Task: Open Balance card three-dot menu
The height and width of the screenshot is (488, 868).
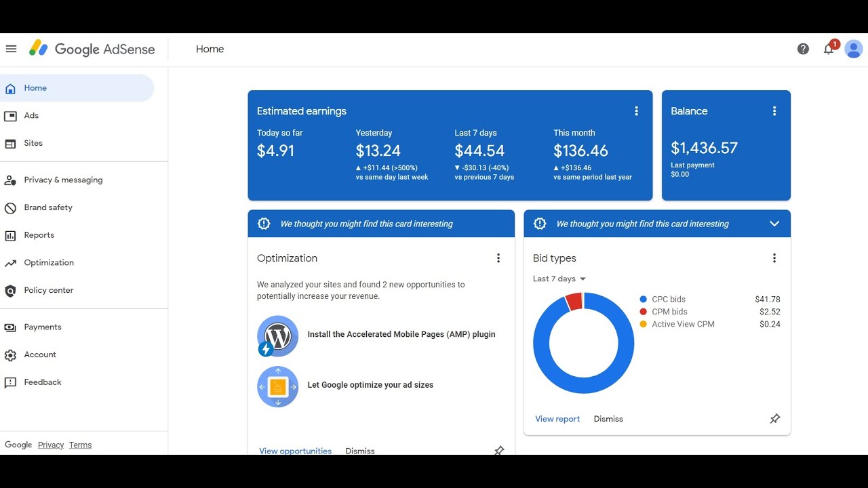Action: (774, 111)
